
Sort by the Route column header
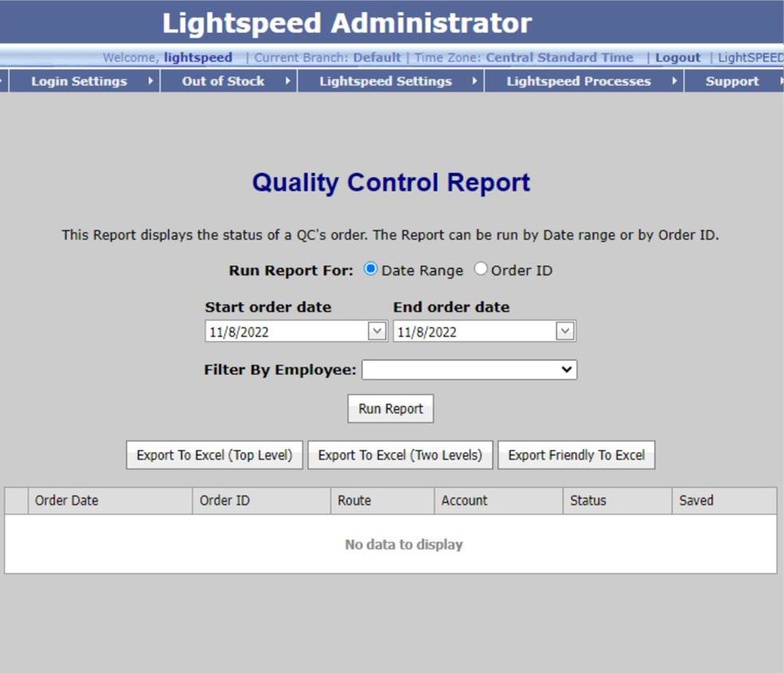pos(383,501)
